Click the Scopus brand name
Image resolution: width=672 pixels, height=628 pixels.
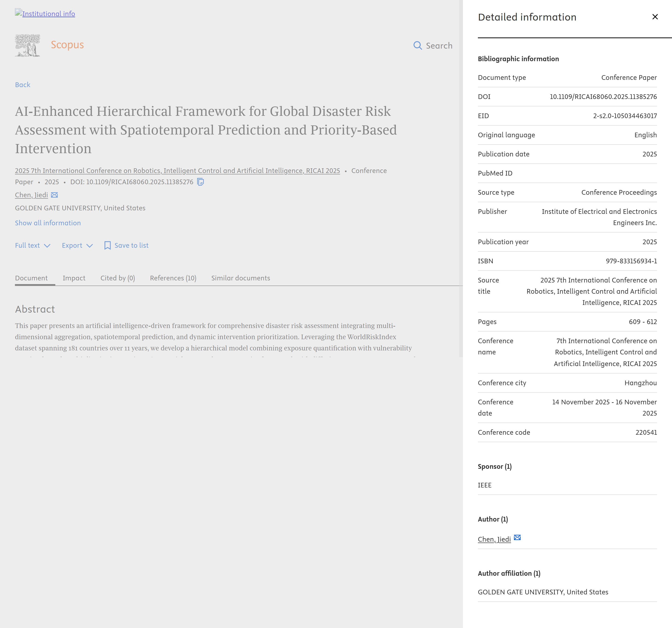[67, 45]
